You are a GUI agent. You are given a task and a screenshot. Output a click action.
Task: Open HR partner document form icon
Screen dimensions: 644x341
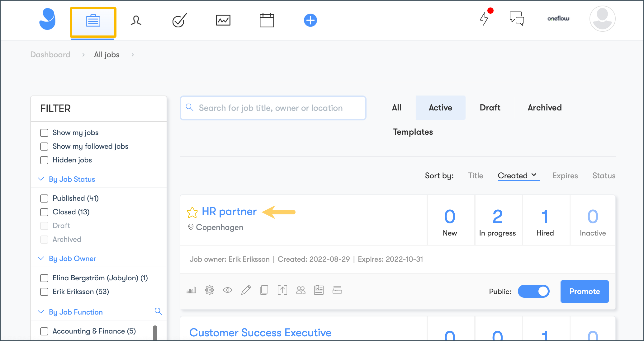tap(319, 290)
